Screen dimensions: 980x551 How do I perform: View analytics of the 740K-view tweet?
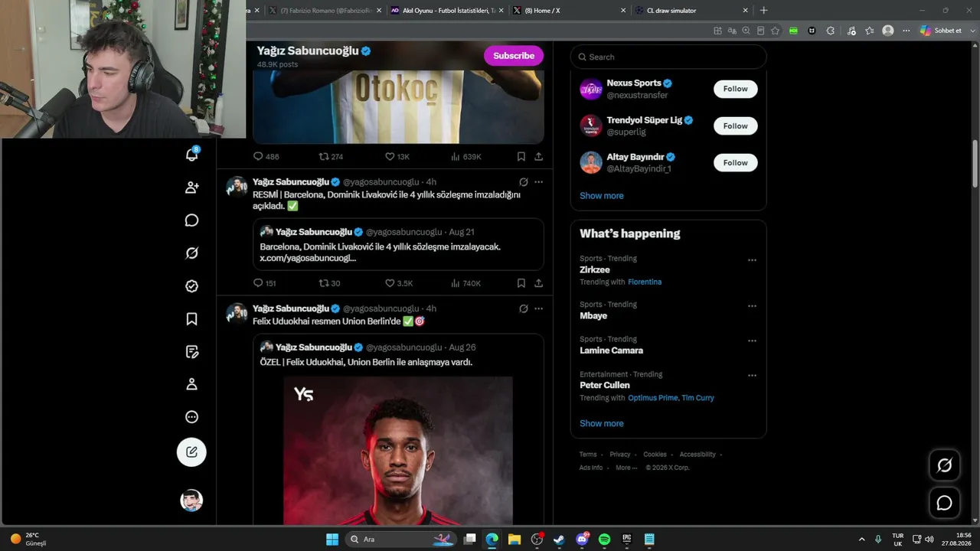click(465, 283)
